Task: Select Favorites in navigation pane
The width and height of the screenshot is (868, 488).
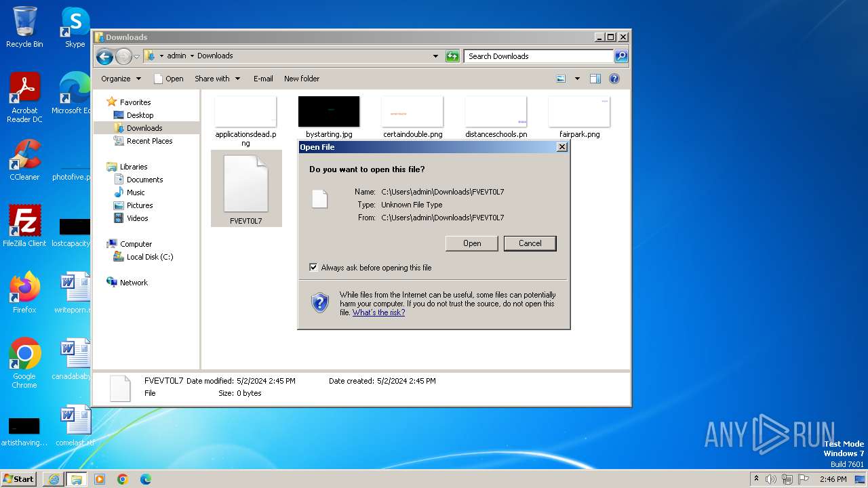Action: (135, 102)
